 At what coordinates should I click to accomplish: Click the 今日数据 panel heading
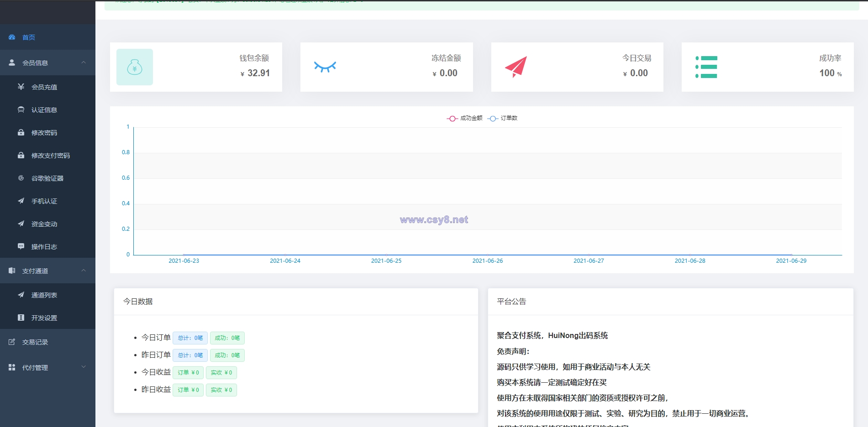(x=138, y=302)
